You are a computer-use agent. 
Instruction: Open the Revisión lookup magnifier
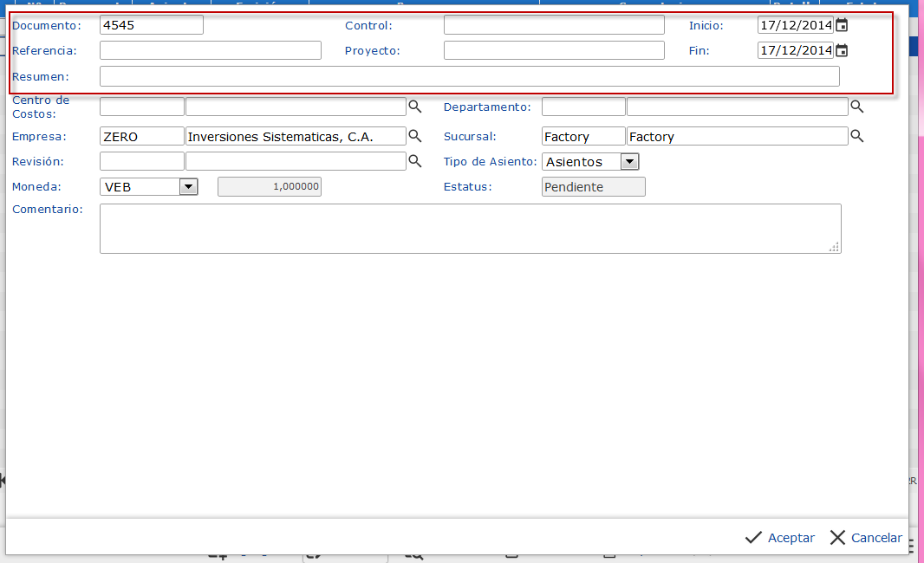[415, 161]
